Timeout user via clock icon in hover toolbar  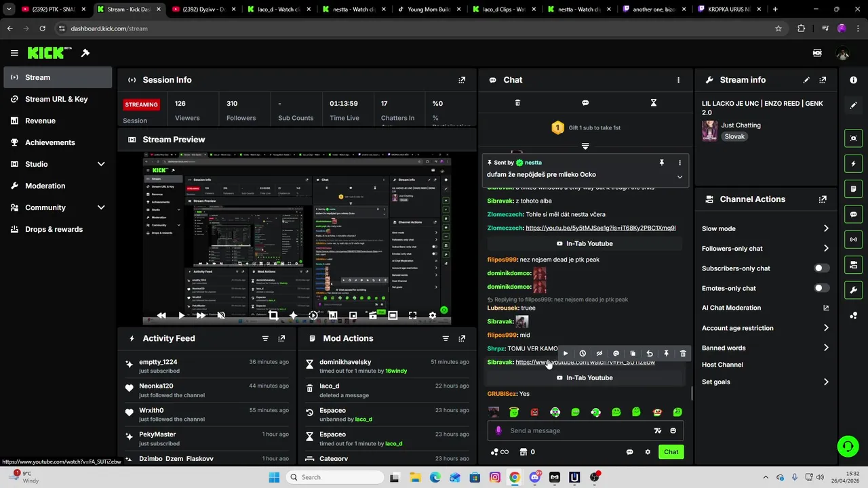point(583,353)
